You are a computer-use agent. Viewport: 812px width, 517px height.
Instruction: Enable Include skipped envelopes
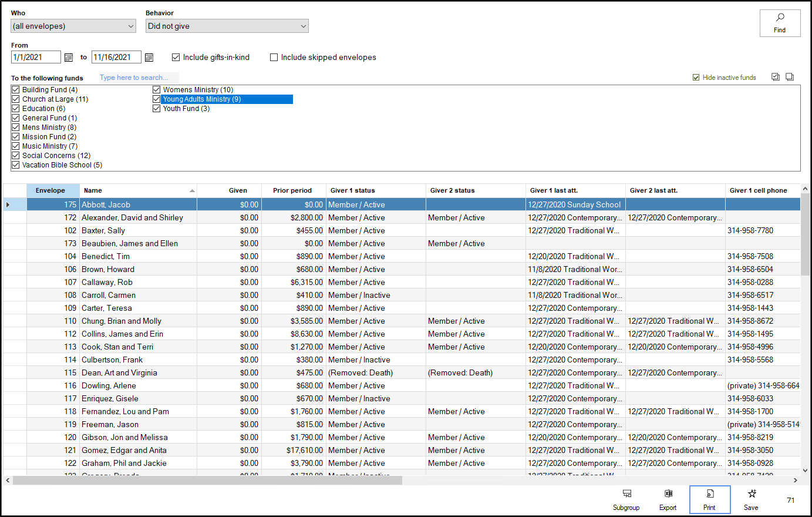coord(274,58)
